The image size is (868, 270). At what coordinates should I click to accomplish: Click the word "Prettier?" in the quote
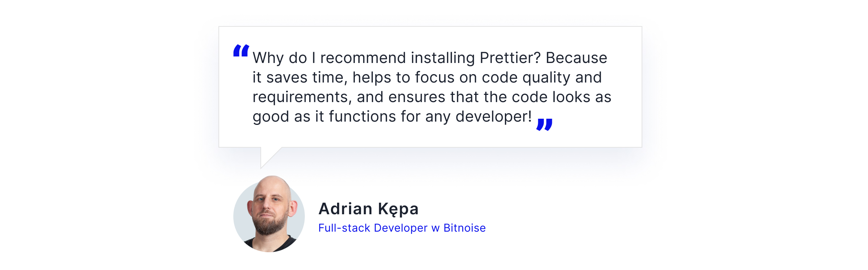[510, 58]
